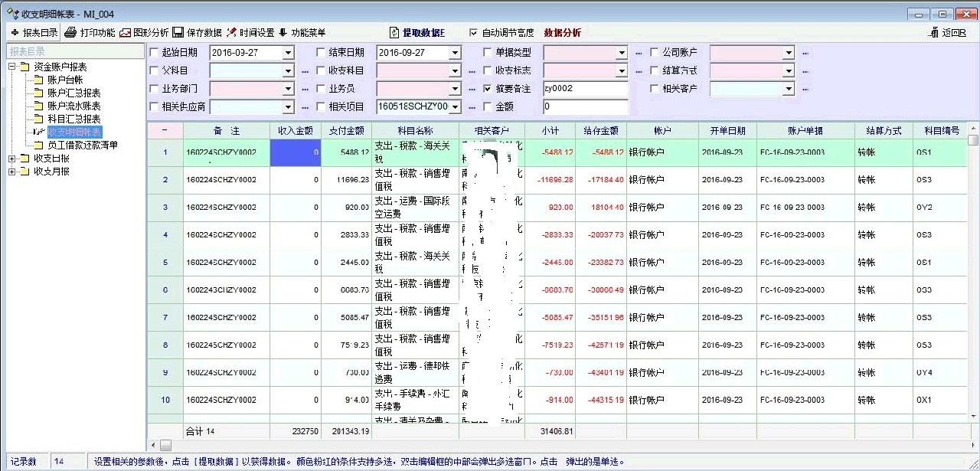Open the 单据类型 dropdown list
Image resolution: width=980 pixels, height=471 pixels.
click(621, 53)
